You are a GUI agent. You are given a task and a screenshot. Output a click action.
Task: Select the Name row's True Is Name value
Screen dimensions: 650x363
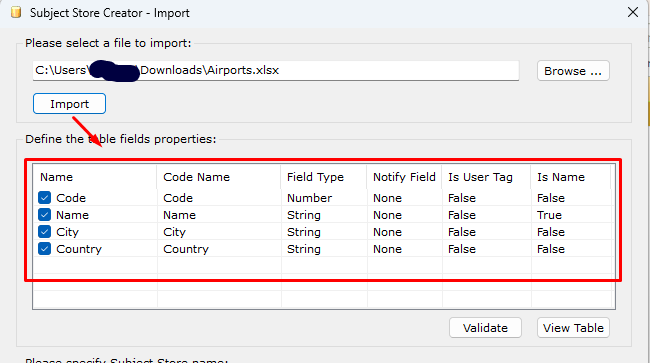click(549, 215)
